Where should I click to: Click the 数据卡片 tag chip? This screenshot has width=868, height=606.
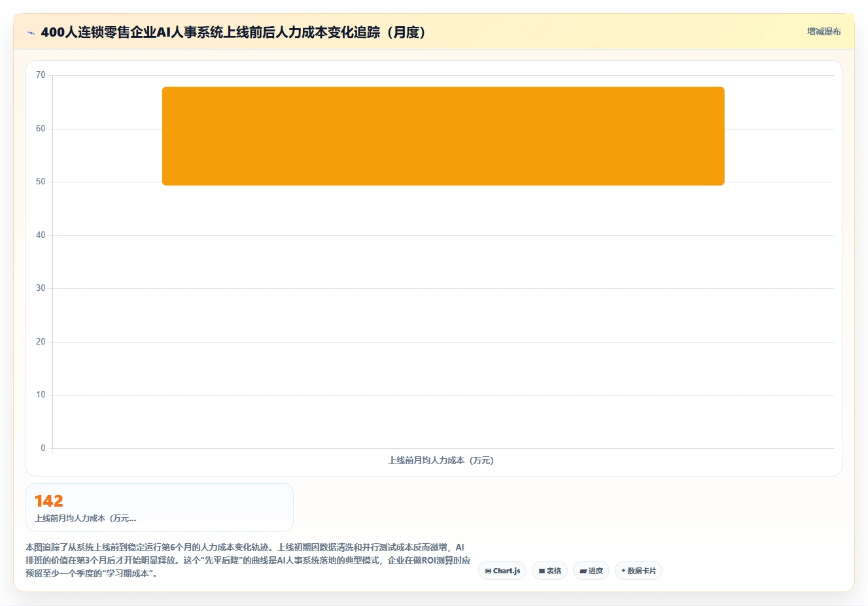638,571
